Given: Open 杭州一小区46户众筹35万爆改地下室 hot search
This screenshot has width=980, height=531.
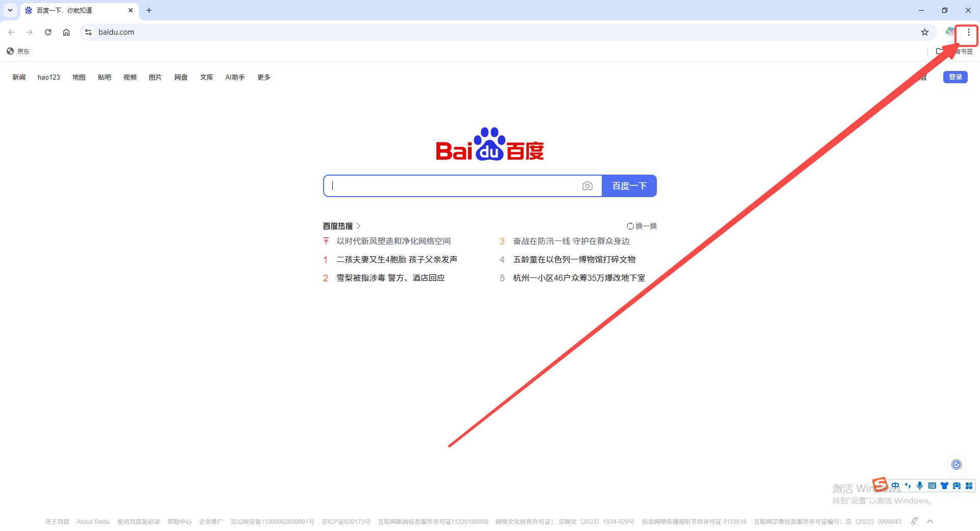Looking at the screenshot, I should [579, 278].
